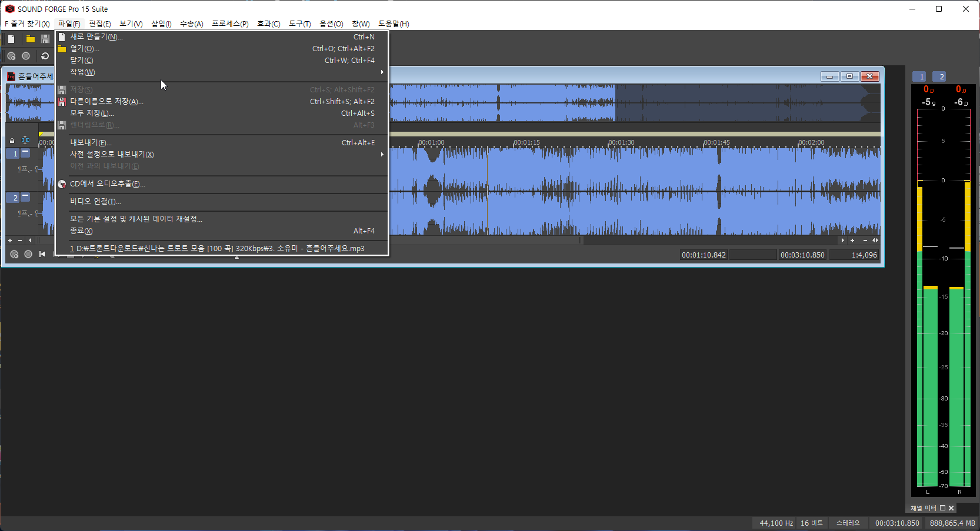The height and width of the screenshot is (531, 980).
Task: Open the 보기(V) menu
Action: (131, 24)
